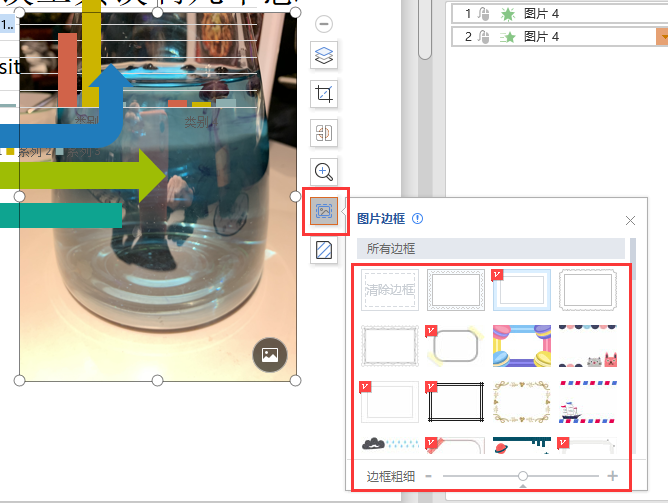
Task: Increase border thickness with the plus button
Action: [x=613, y=476]
